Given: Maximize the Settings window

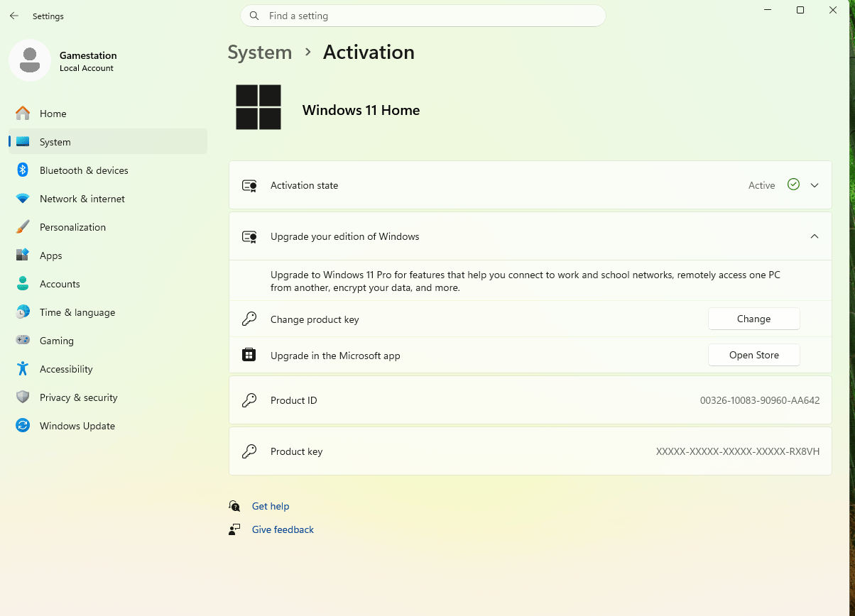Looking at the screenshot, I should [800, 10].
